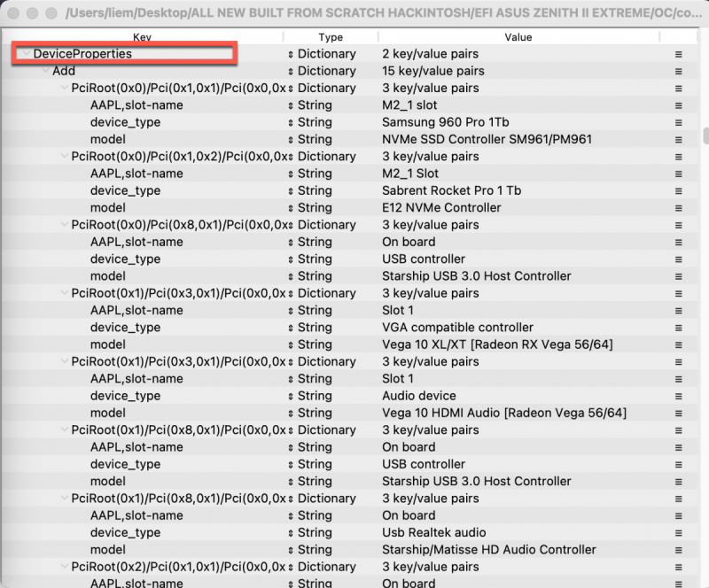Select the 'VGA compatible controller' value
Viewport: 709px width, 588px height.
click(457, 328)
